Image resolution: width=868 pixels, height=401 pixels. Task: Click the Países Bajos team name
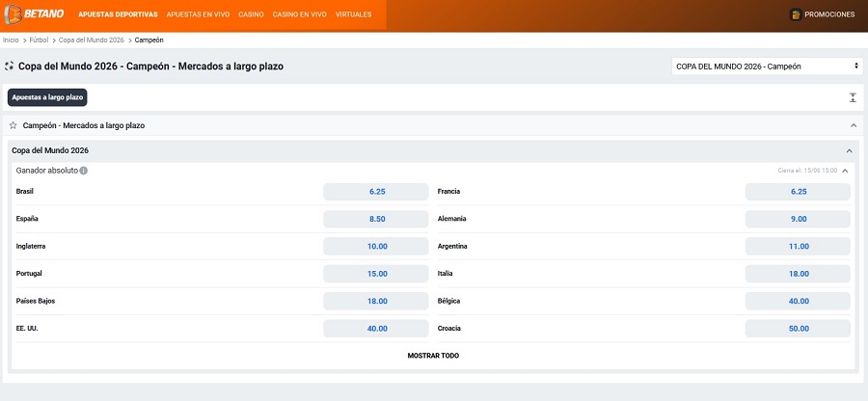36,301
